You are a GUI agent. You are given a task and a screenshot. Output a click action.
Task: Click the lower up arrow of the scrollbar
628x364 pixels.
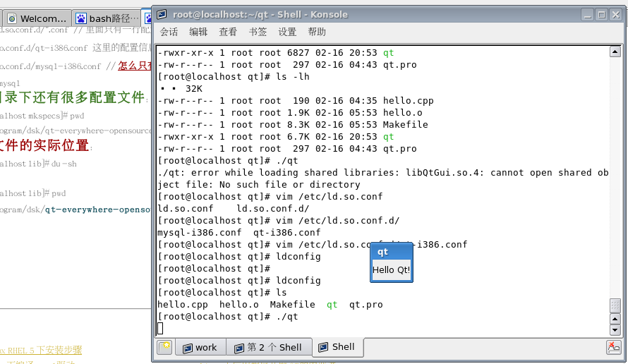pyautogui.click(x=615, y=319)
